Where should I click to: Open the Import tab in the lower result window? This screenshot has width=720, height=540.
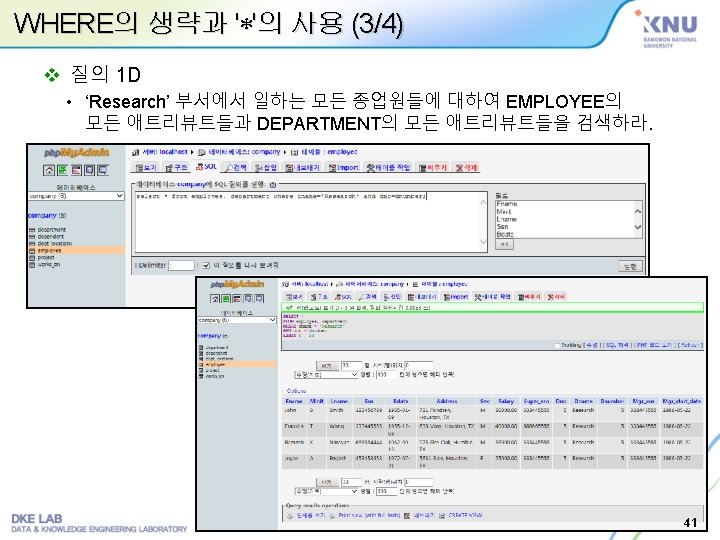(456, 297)
